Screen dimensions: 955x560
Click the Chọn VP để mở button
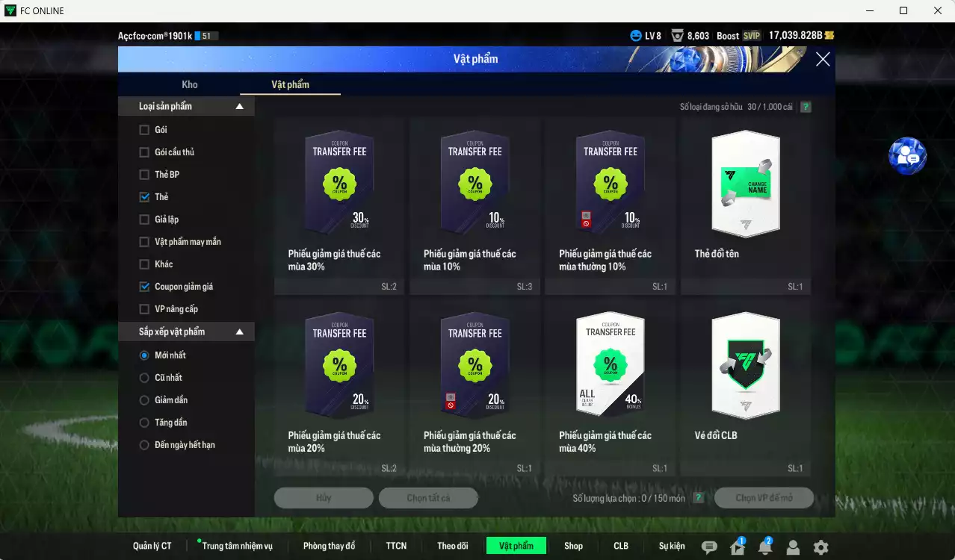764,498
